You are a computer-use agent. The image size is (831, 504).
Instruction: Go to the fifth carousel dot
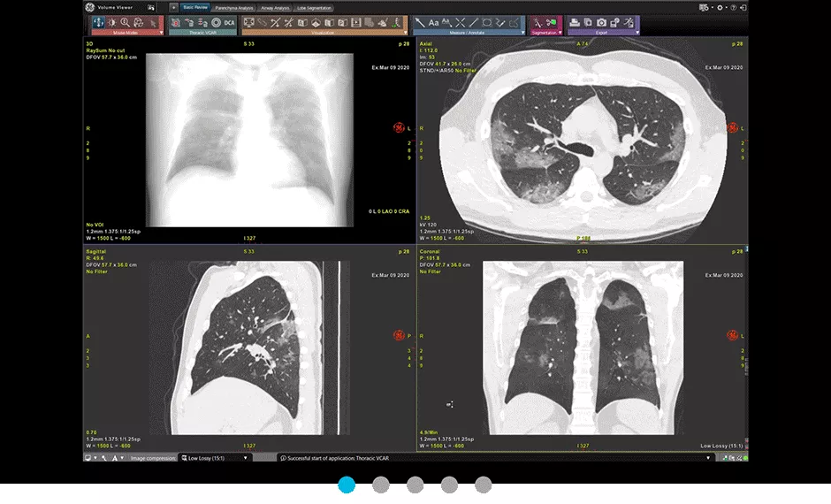(483, 485)
